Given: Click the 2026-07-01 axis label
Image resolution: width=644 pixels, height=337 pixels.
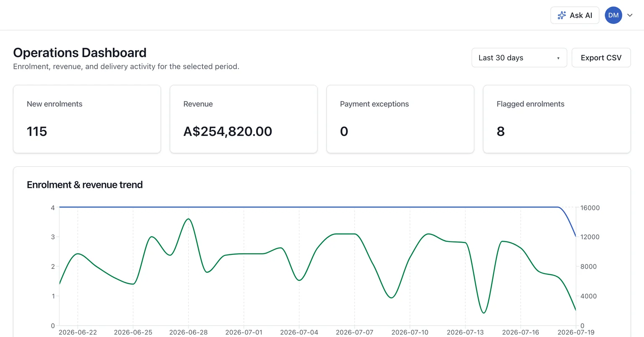Looking at the screenshot, I should click(244, 332).
